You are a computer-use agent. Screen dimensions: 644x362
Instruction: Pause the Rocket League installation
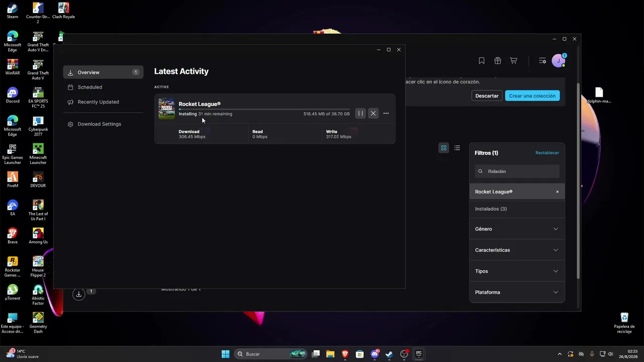pos(360,114)
